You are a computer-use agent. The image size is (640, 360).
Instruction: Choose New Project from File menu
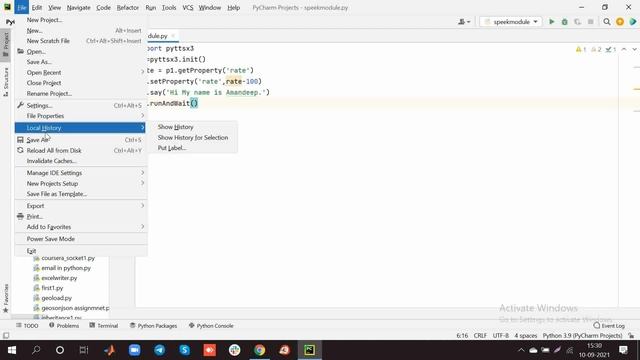pos(80,20)
